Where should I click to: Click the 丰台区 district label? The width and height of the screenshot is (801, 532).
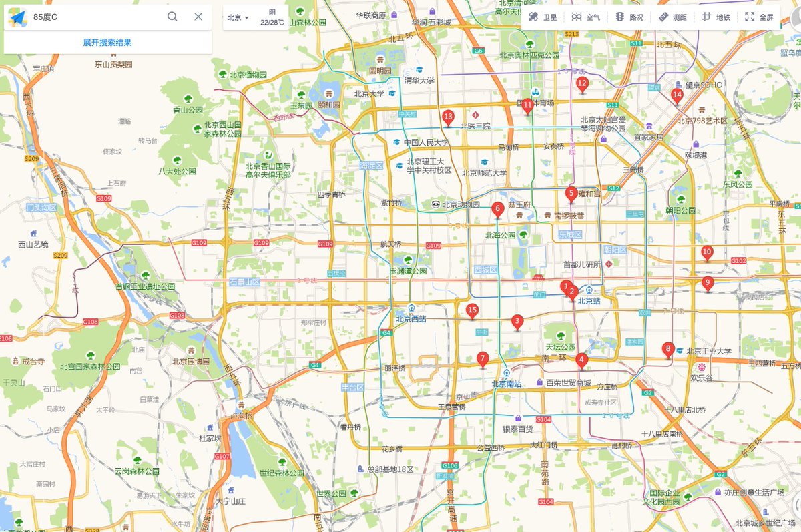click(352, 387)
